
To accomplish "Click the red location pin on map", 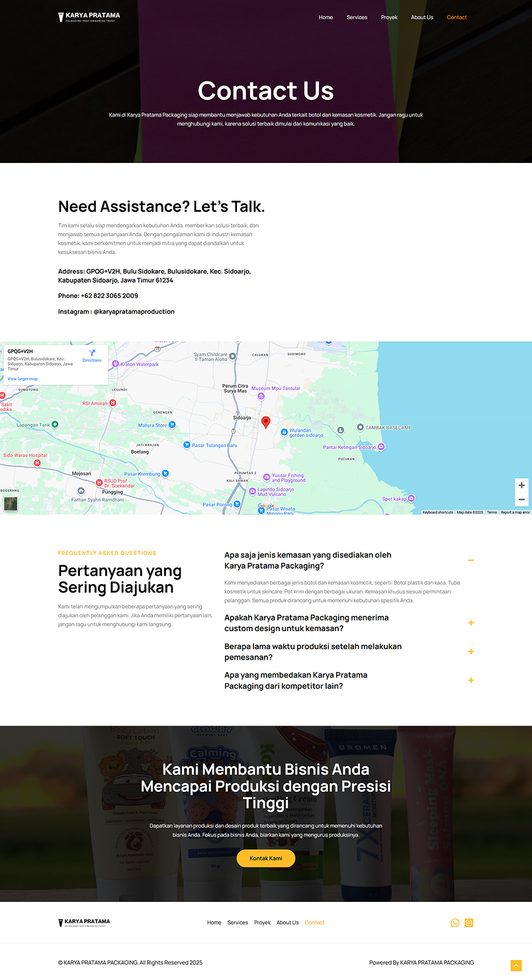I will coord(266,422).
